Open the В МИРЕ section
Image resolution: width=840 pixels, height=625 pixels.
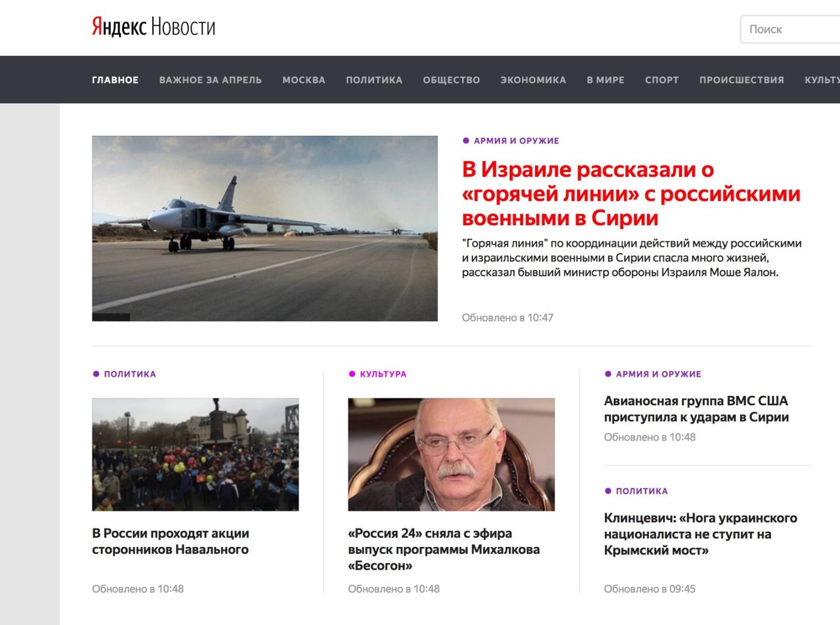point(606,80)
